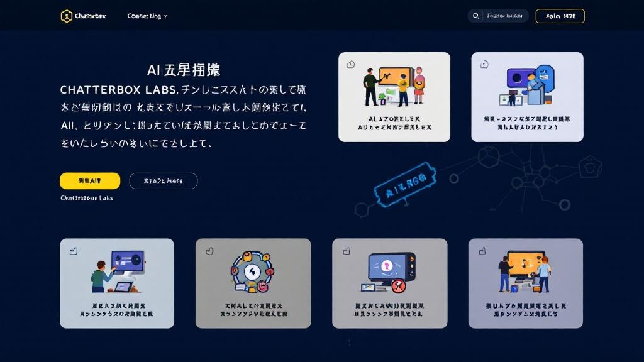Click the corner icon on the blue robot card
The height and width of the screenshot is (362, 644).
click(x=484, y=64)
